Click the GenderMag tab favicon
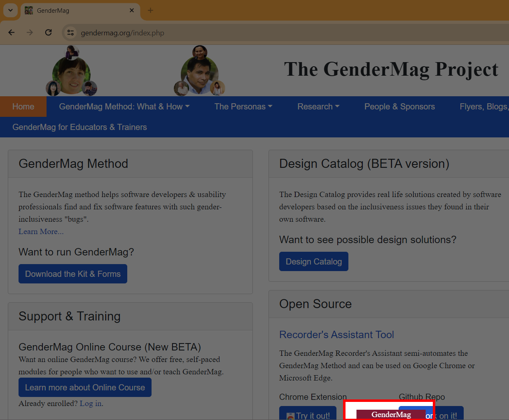This screenshot has height=420, width=509. coord(29,10)
